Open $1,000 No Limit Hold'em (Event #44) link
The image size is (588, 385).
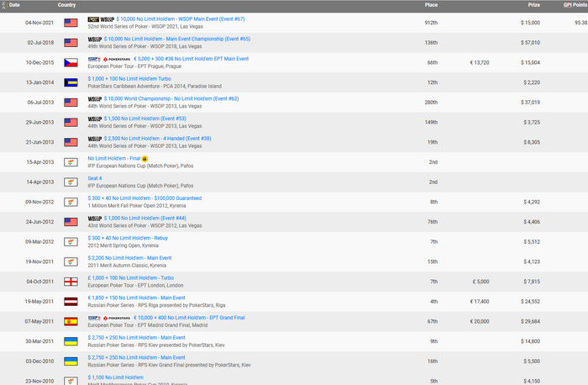point(145,218)
